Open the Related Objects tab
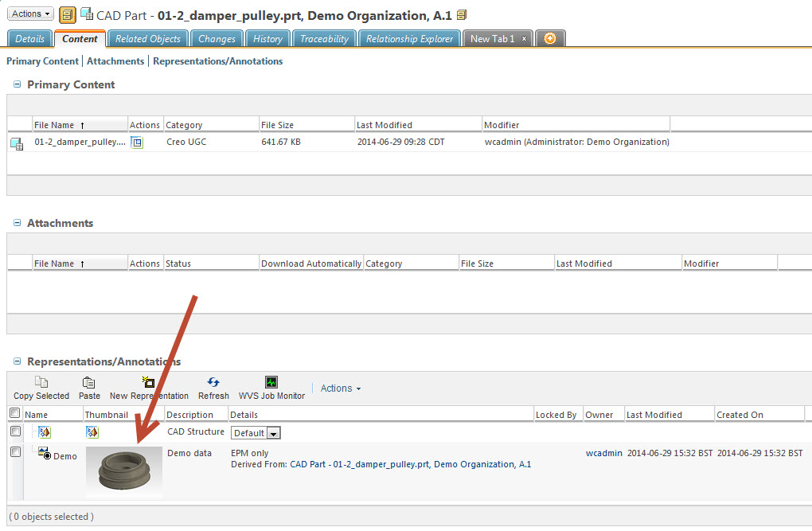 (148, 39)
